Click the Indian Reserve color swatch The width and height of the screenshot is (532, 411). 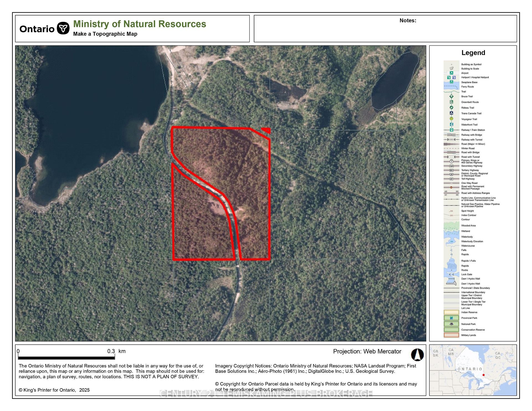pyautogui.click(x=451, y=312)
